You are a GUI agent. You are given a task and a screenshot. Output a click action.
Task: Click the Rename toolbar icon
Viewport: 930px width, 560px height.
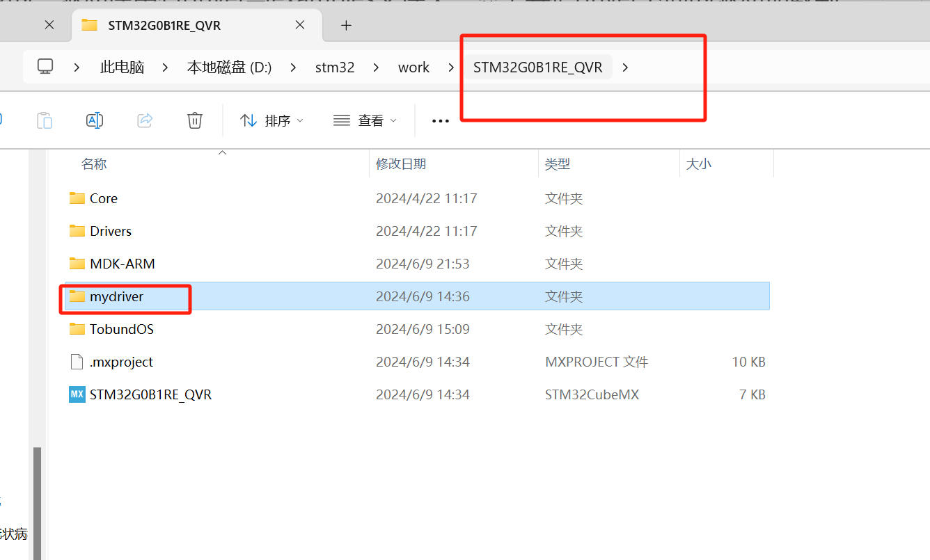pyautogui.click(x=95, y=120)
